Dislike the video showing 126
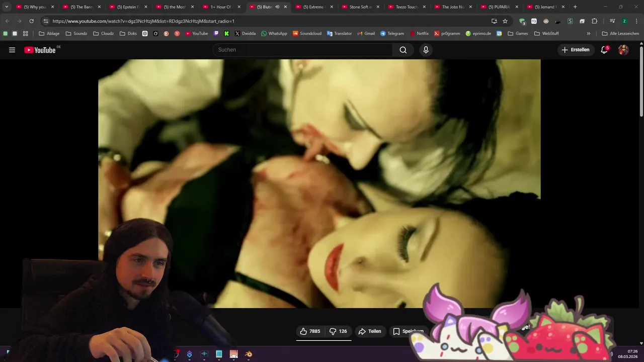This screenshot has width=644, height=362. pos(338,331)
